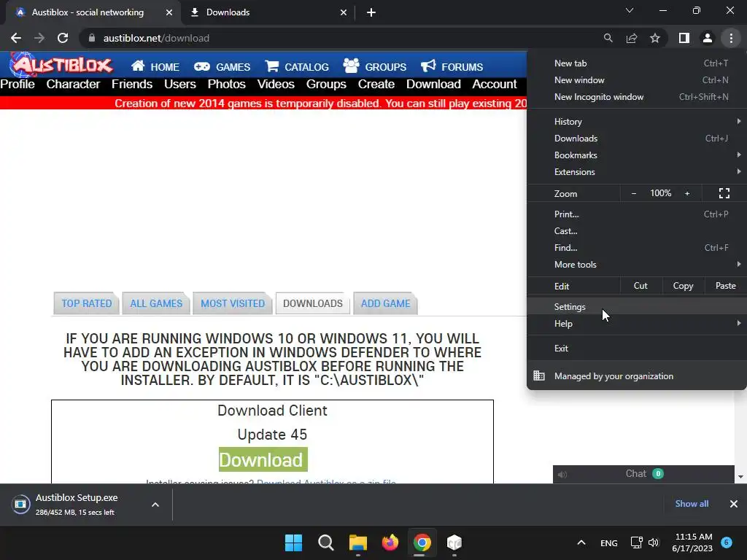
Task: Open the Chrome profile avatar menu
Action: coord(708,38)
